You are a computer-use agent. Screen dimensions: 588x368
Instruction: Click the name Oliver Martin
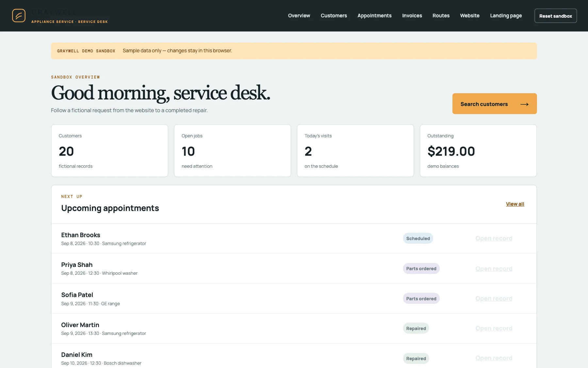(x=80, y=325)
